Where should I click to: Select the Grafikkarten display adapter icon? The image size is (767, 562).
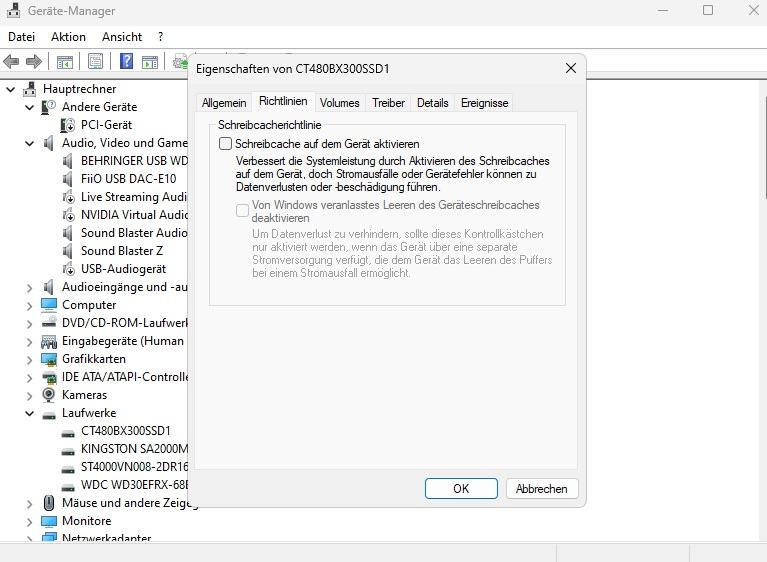pos(49,359)
